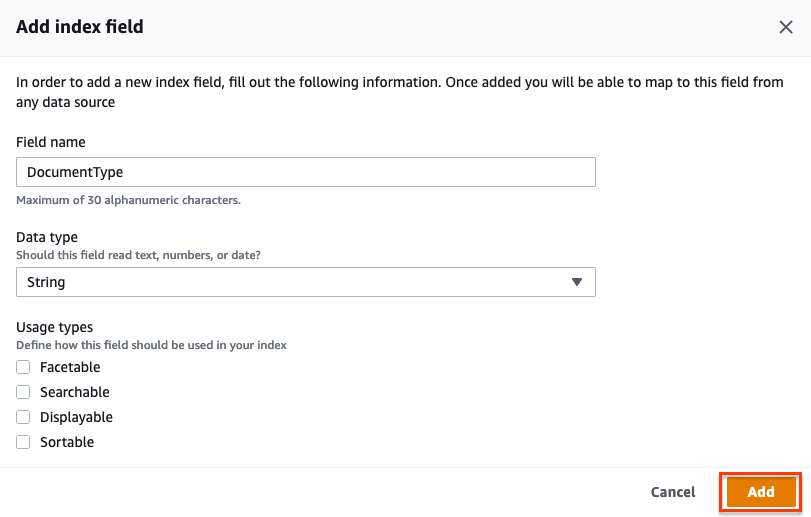Click the Data type dropdown arrow
This screenshot has width=811, height=517.
576,282
